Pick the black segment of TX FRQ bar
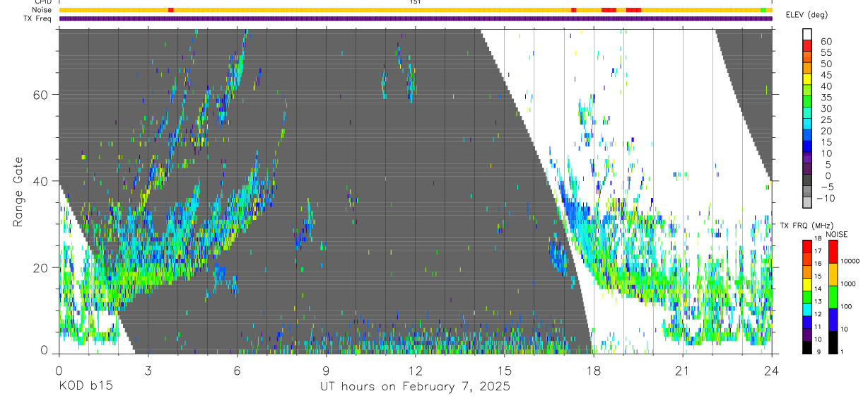This screenshot has height=401, width=868. click(807, 346)
